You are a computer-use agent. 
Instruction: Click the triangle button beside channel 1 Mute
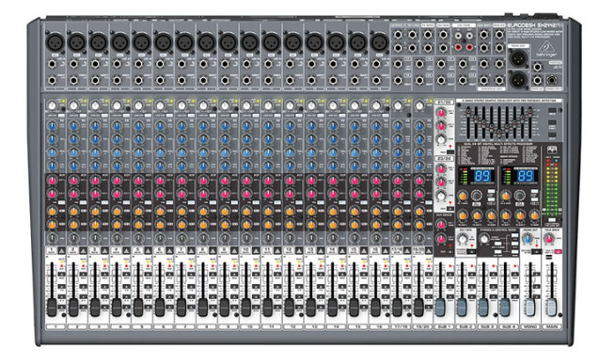pos(61,250)
